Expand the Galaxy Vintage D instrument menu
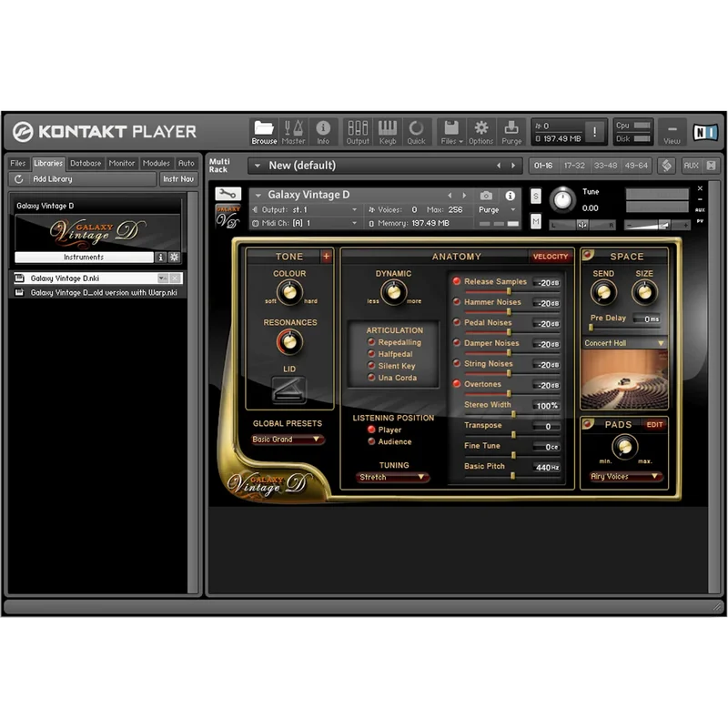Screen dimensions: 728x728 pos(258,196)
